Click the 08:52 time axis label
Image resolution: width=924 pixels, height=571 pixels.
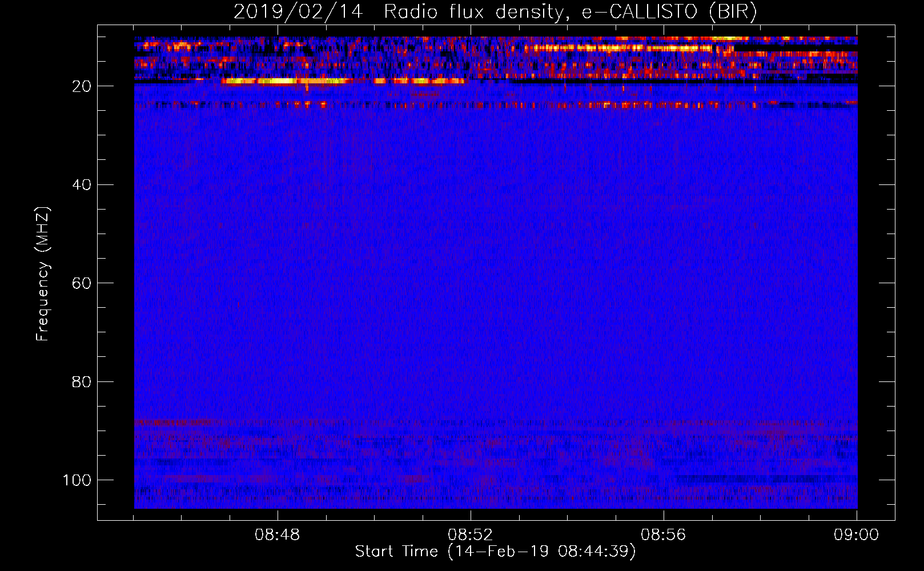coord(471,535)
